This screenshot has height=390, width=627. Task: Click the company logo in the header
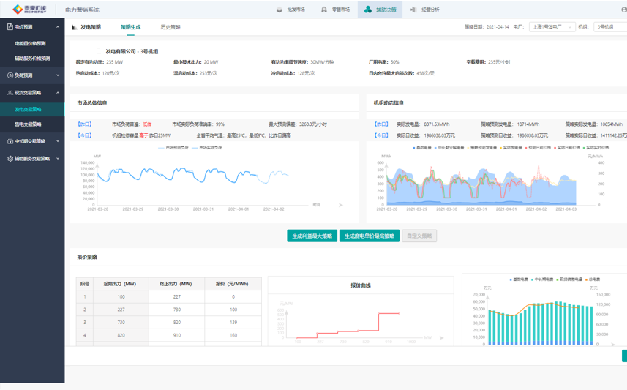pyautogui.click(x=29, y=9)
